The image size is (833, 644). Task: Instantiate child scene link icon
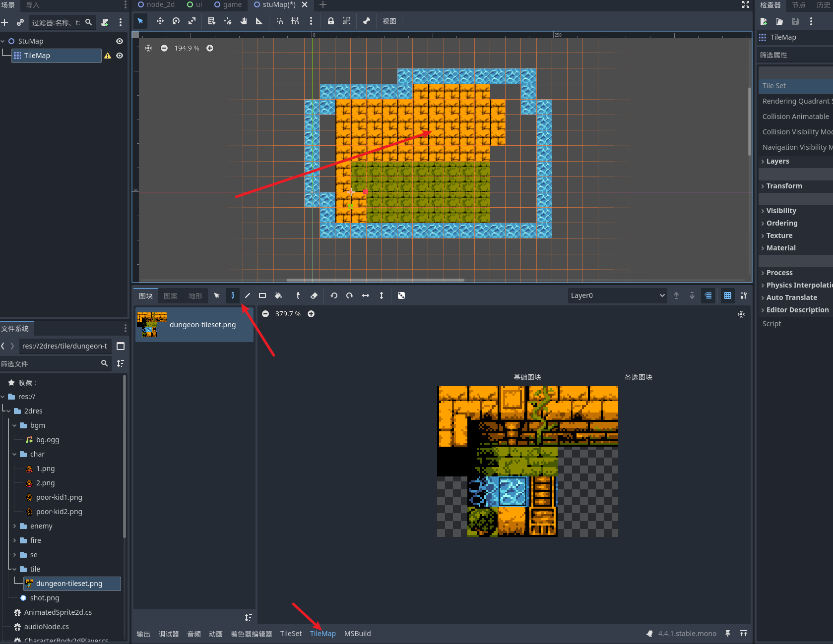(x=20, y=22)
